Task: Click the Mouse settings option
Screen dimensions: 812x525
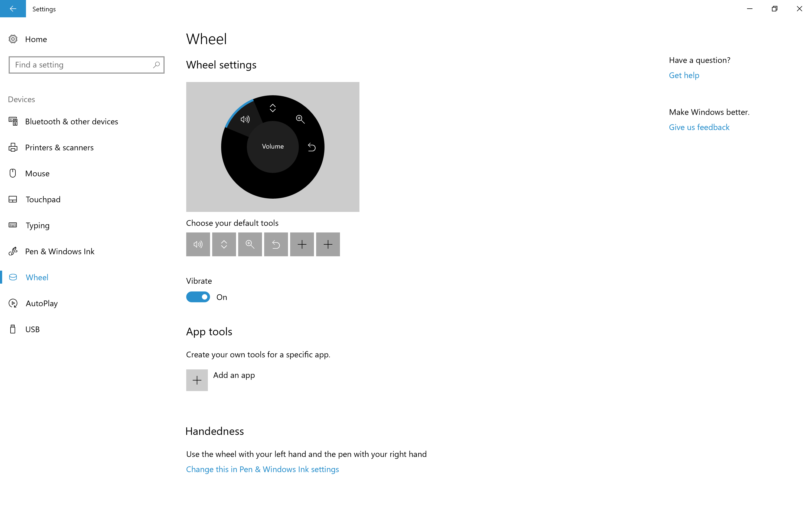Action: pyautogui.click(x=37, y=173)
